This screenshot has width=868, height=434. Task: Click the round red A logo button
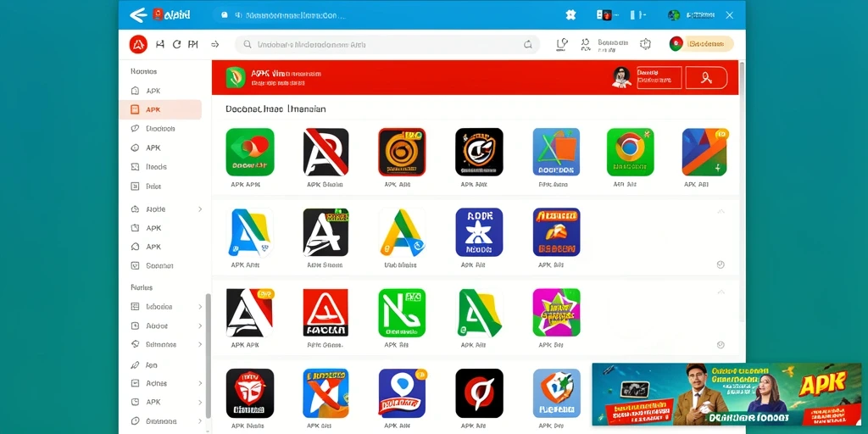pyautogui.click(x=138, y=44)
